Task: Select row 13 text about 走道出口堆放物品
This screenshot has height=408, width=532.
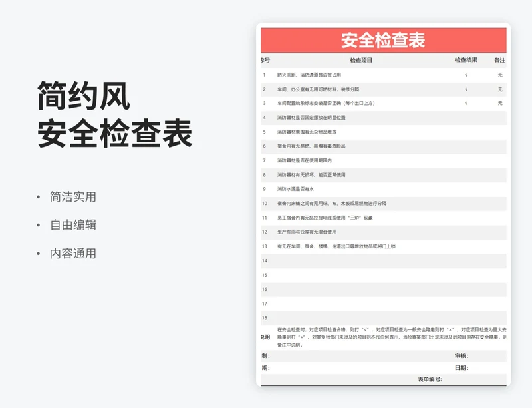Action: pos(336,246)
